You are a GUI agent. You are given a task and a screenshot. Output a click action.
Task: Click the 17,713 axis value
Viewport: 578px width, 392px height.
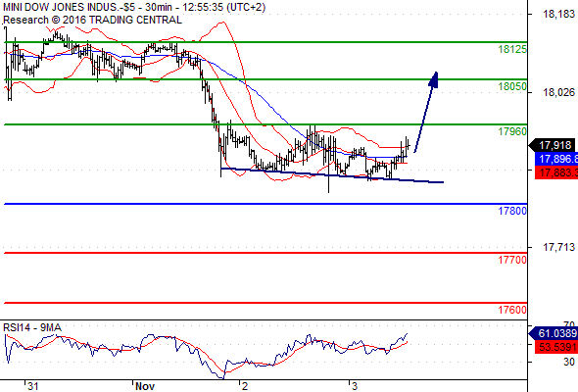click(x=558, y=247)
